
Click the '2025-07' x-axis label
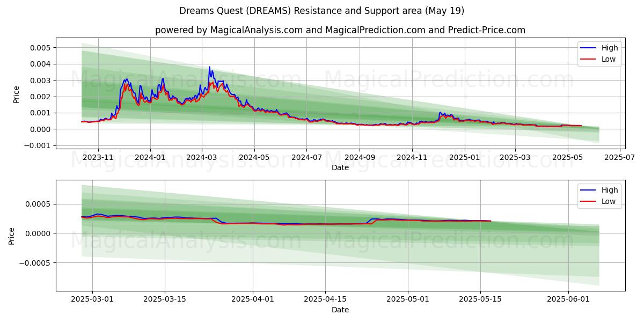pyautogui.click(x=620, y=157)
